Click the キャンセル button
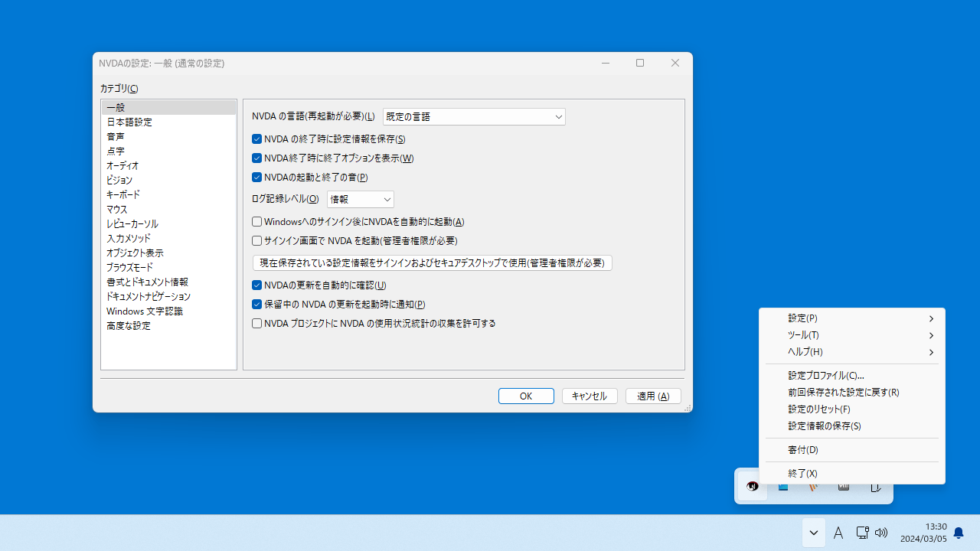 point(590,396)
